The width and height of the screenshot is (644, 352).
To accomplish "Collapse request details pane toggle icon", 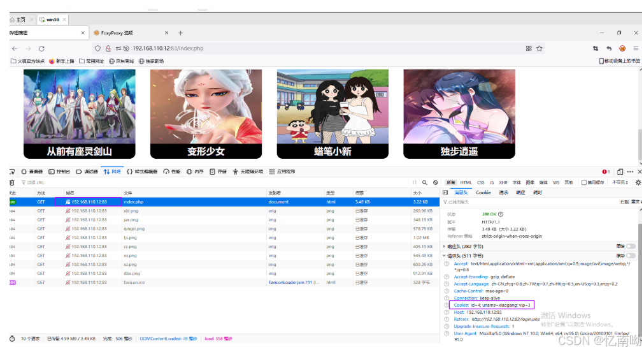I will click(x=445, y=193).
